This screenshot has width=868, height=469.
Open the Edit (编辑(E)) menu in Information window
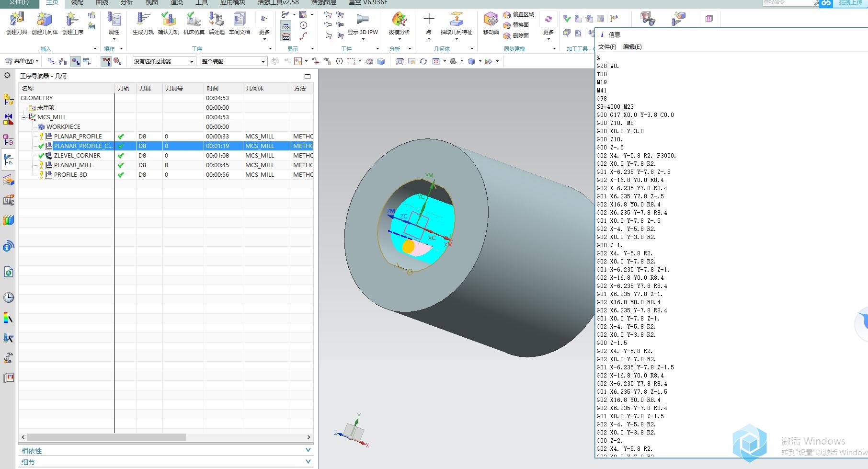coord(632,47)
